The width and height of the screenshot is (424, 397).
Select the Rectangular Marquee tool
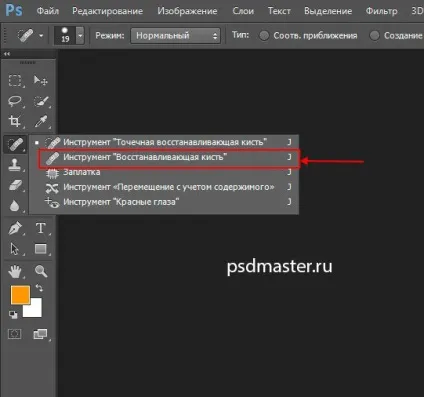pos(15,80)
